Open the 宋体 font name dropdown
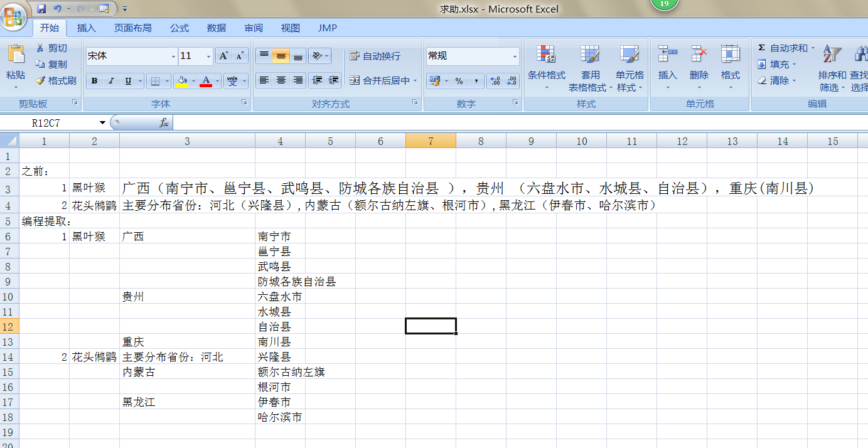Image resolution: width=868 pixels, height=448 pixels. [x=174, y=56]
